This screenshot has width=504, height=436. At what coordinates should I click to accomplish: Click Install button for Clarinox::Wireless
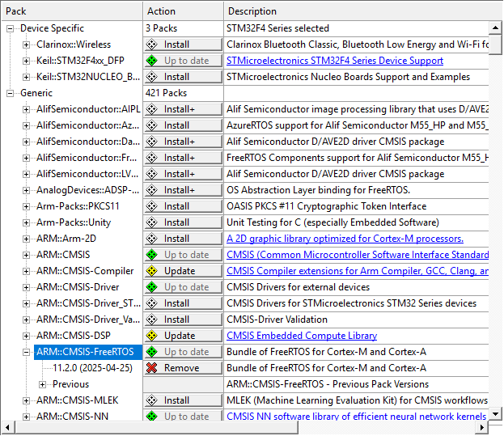point(183,44)
